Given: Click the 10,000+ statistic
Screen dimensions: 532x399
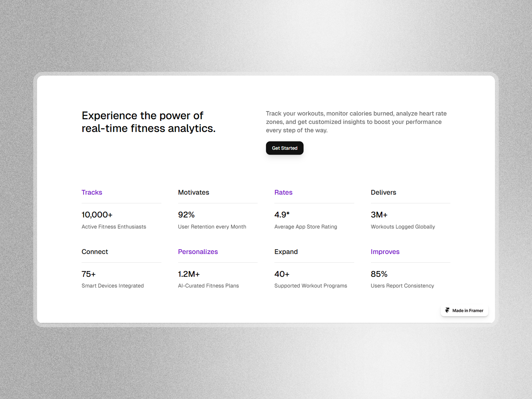Looking at the screenshot, I should coord(97,215).
